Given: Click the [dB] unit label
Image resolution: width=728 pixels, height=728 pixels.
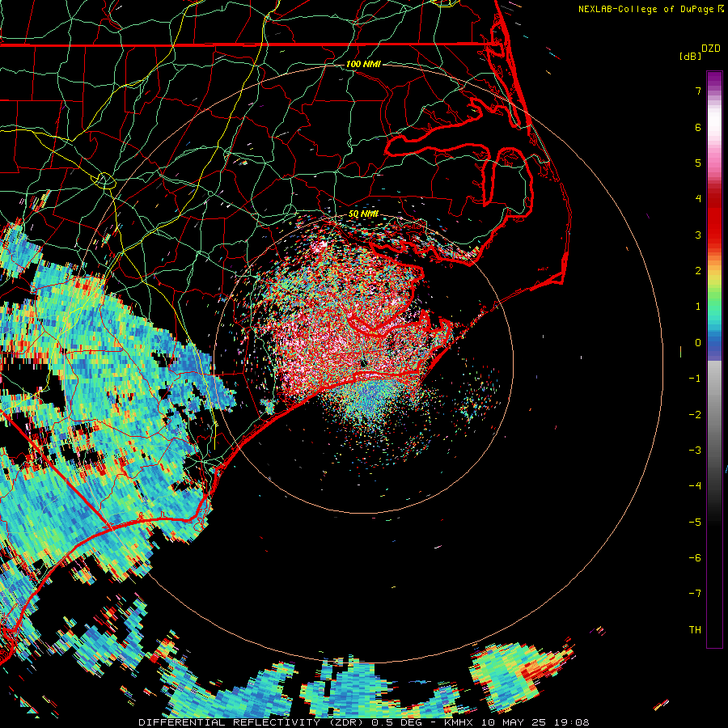Looking at the screenshot, I should pos(691,56).
